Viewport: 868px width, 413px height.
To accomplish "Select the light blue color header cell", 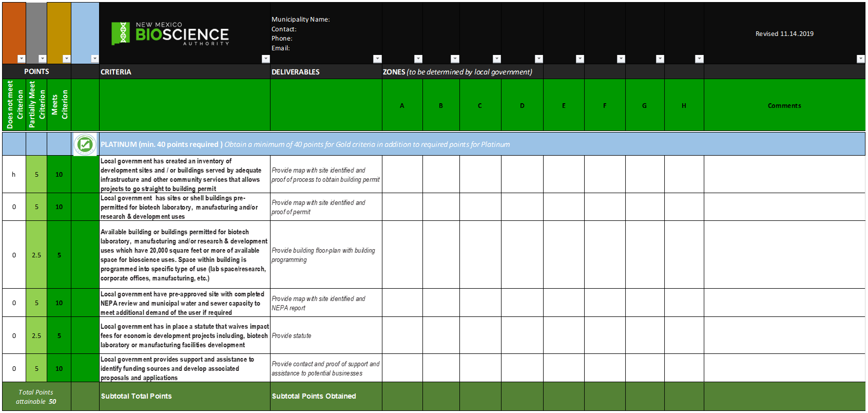I will point(85,33).
